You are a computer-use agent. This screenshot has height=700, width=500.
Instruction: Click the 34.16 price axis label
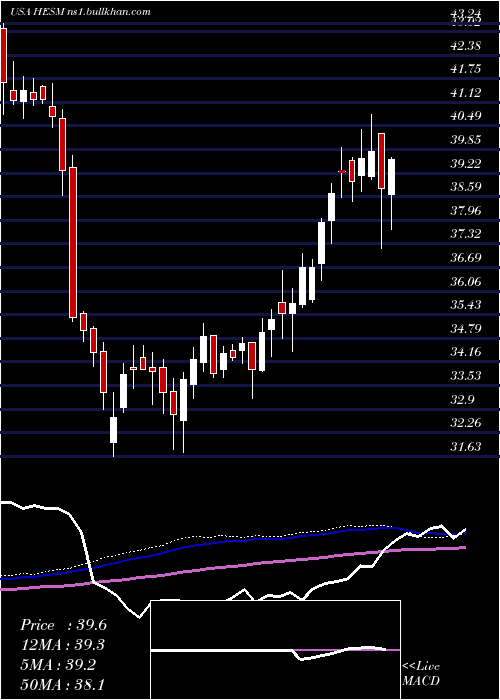pos(465,352)
